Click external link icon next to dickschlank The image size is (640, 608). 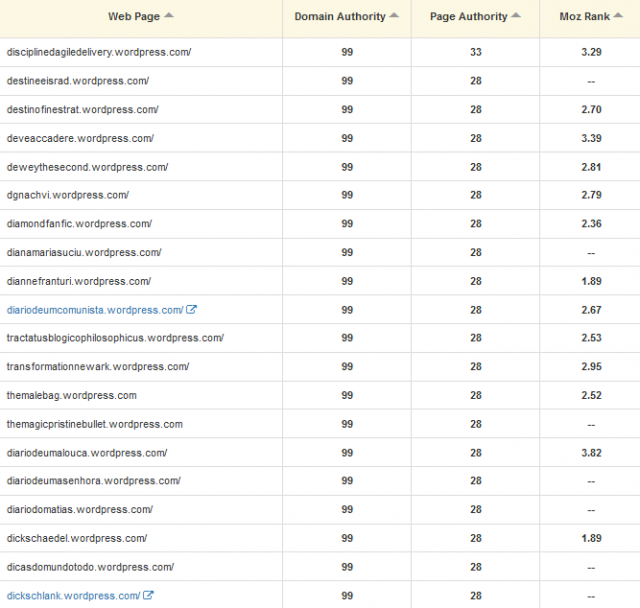(x=149, y=596)
